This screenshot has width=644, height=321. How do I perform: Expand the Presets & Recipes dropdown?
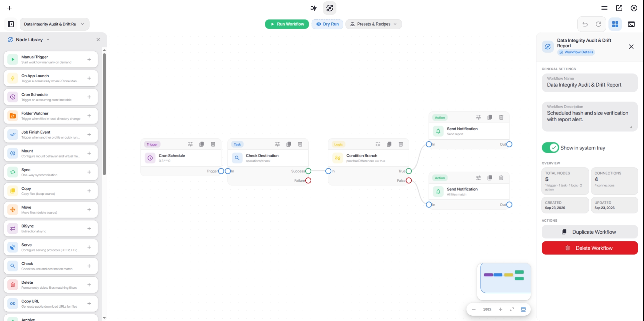coord(374,24)
